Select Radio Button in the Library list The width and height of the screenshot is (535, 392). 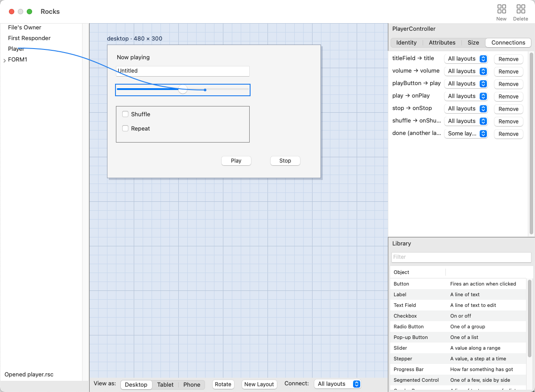pyautogui.click(x=458, y=327)
